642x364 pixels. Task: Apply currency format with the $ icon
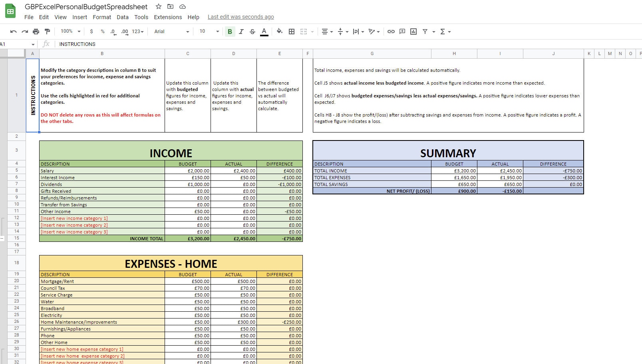pos(91,31)
